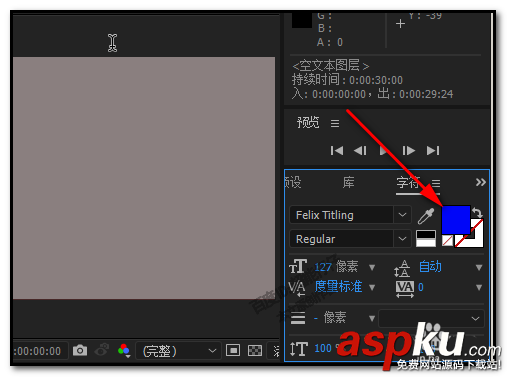The height and width of the screenshot is (377, 507).
Task: Click the tracking VA icon
Action: coord(405,289)
